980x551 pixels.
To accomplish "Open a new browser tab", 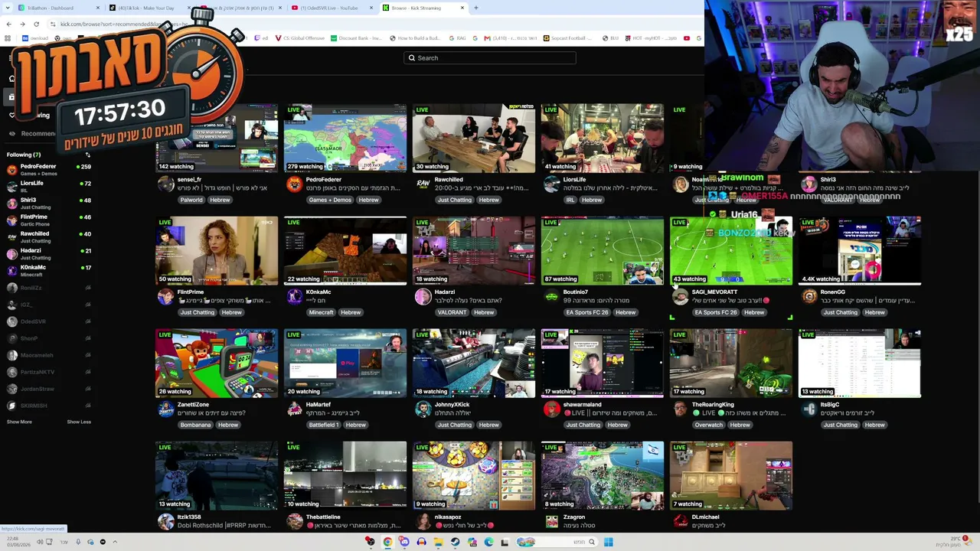I will pyautogui.click(x=475, y=8).
